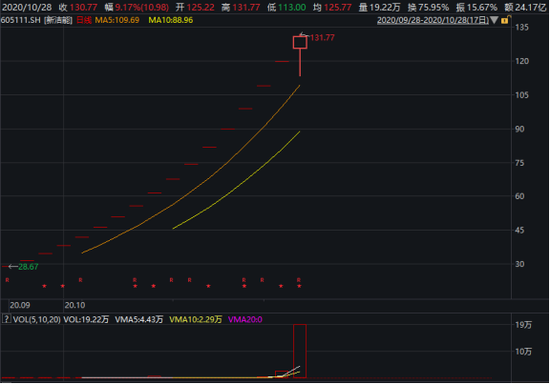Click the open price 开 125.22
550x384 pixels.
195,7
